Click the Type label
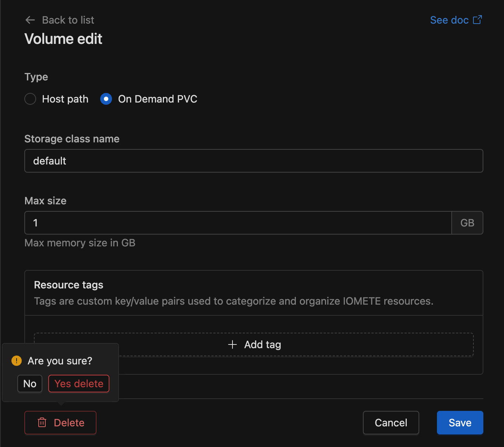Screen dimensions: 504x447 tap(36, 77)
